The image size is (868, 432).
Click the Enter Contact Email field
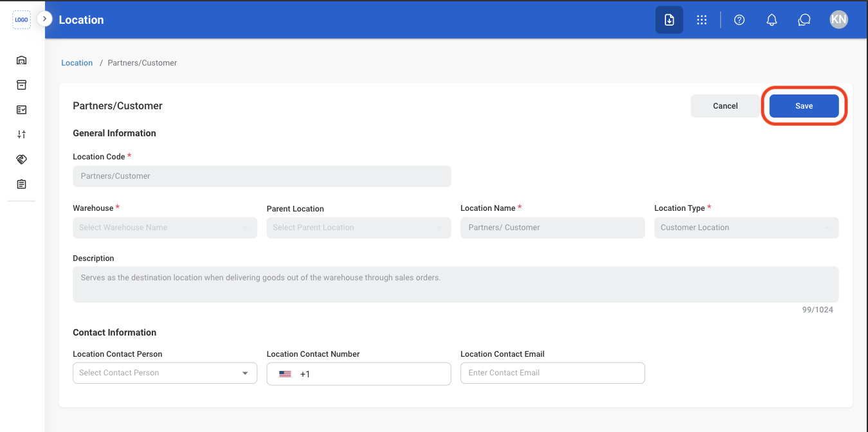[x=552, y=373]
